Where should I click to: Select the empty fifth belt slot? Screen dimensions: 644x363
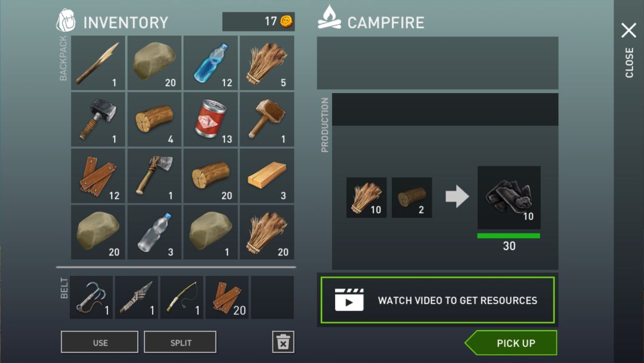[273, 297]
